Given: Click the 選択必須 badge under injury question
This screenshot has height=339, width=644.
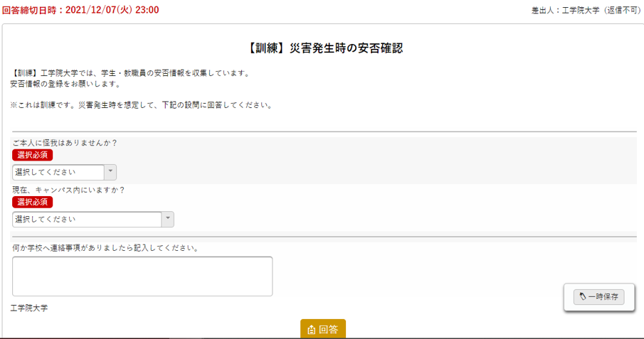Looking at the screenshot, I should tap(32, 155).
